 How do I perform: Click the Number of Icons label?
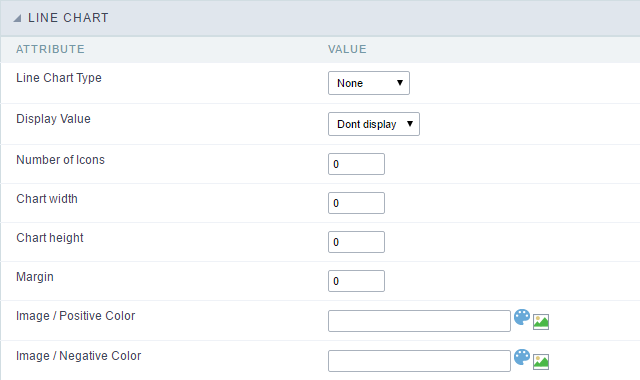(60, 160)
